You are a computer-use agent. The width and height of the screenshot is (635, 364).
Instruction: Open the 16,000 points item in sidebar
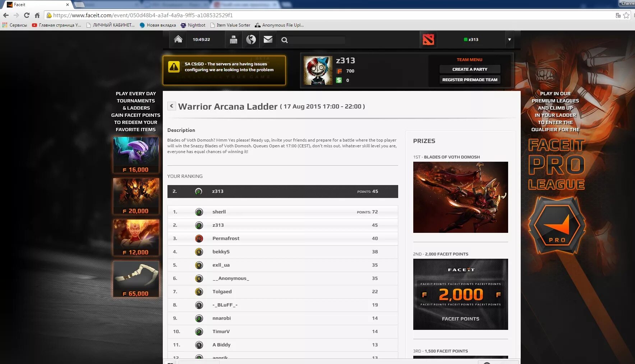point(136,155)
